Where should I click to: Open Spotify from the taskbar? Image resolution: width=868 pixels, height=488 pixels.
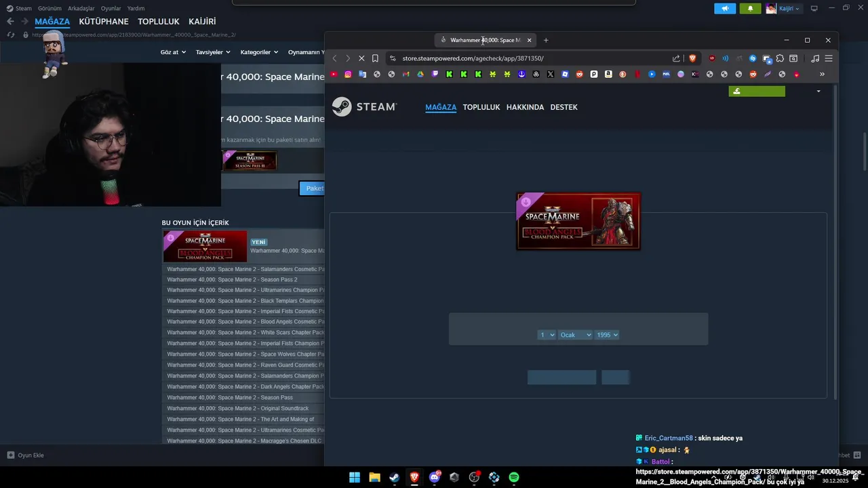coord(514,477)
